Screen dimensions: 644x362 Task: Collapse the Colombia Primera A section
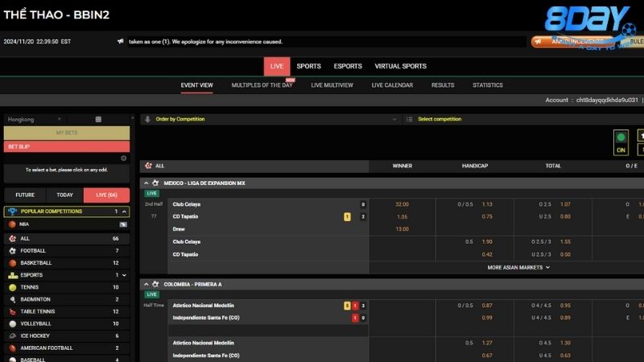[147, 284]
